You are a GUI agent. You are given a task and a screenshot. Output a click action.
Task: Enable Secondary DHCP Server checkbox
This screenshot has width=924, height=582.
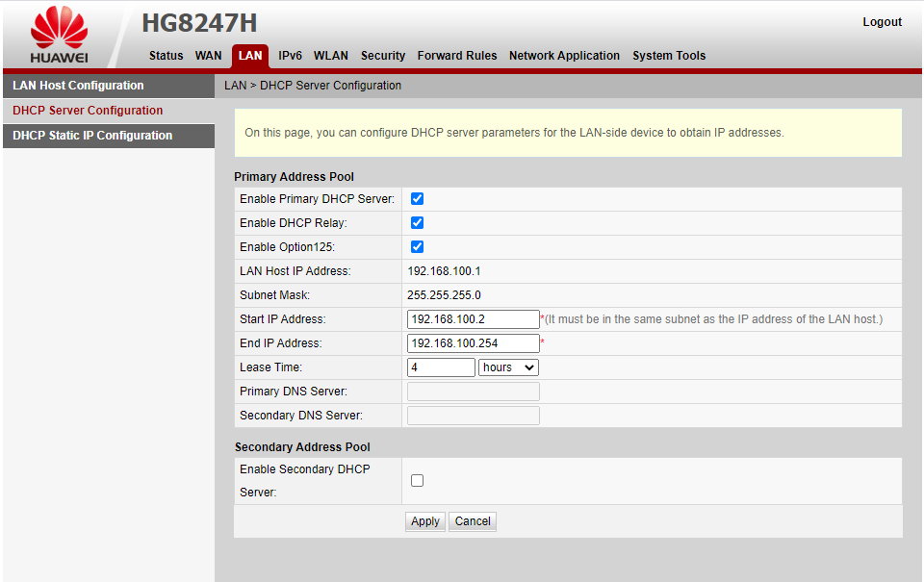click(417, 481)
